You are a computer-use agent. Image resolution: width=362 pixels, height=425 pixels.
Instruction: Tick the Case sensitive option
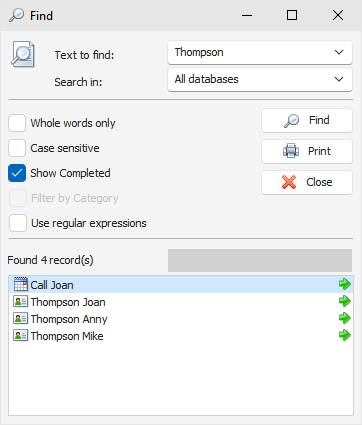click(17, 148)
